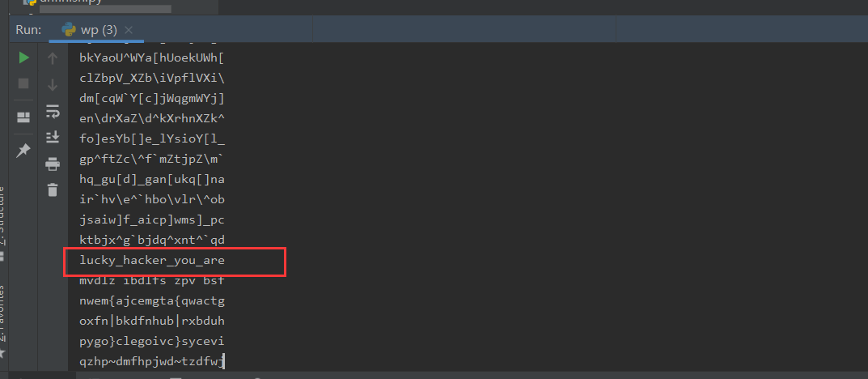Image resolution: width=868 pixels, height=379 pixels.
Task: Clear all console output with trash icon
Action: point(53,189)
